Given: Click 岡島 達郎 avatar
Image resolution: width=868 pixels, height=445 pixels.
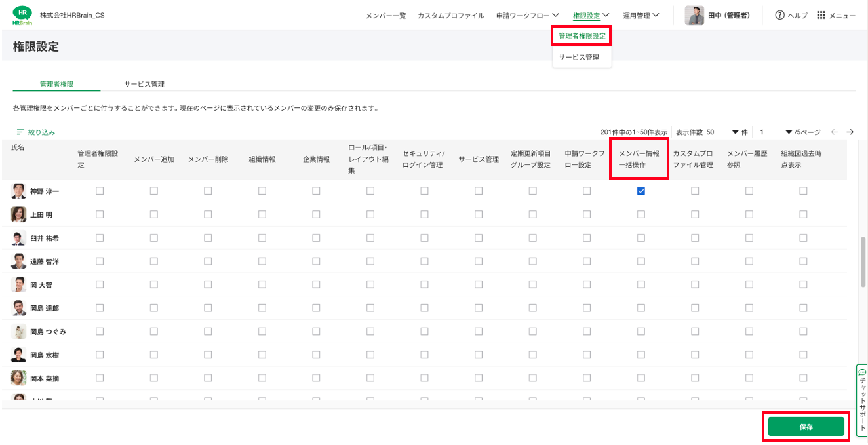Looking at the screenshot, I should click(19, 308).
